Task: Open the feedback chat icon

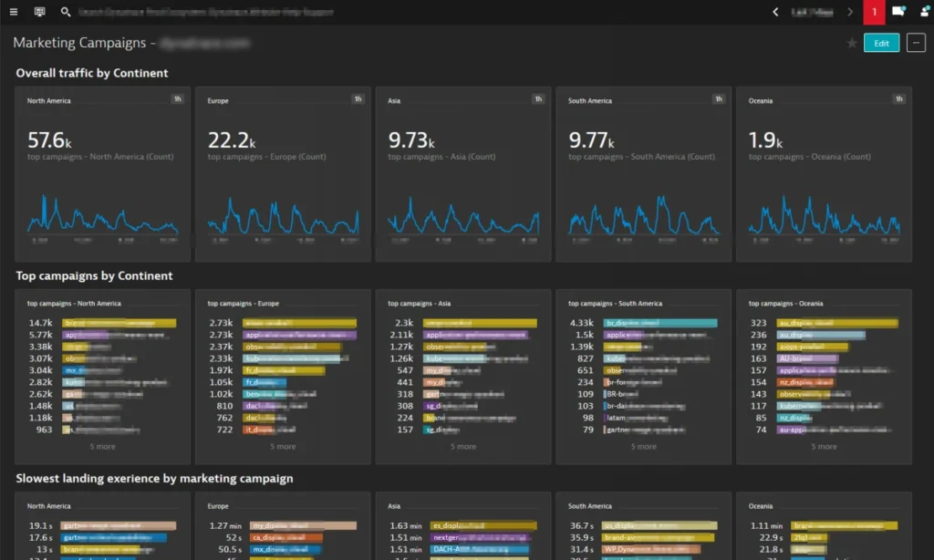Action: click(899, 12)
